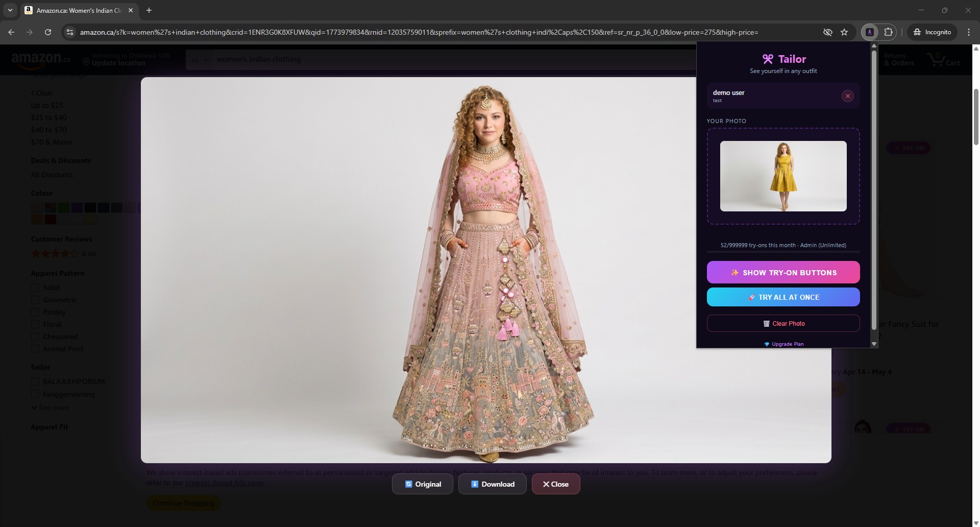Open a new browser tab
The width and height of the screenshot is (980, 527).
(x=149, y=10)
